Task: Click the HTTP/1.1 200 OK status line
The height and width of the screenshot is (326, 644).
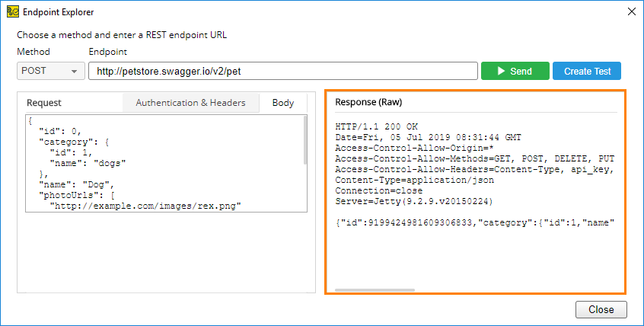Action: [376, 126]
